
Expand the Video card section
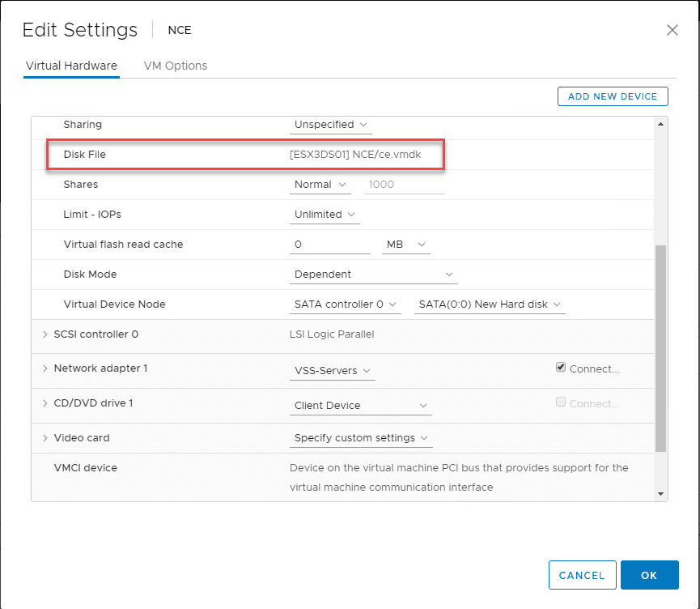pos(45,438)
